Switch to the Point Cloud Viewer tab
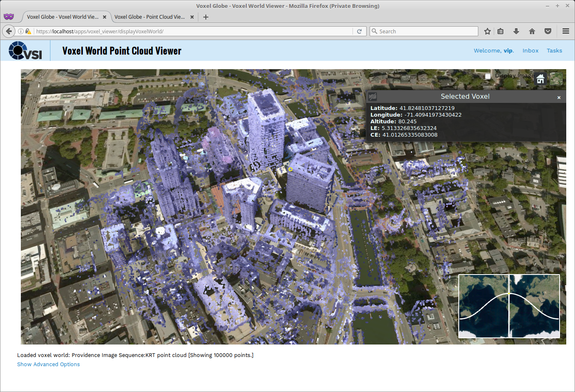This screenshot has width=575, height=392. [x=150, y=17]
